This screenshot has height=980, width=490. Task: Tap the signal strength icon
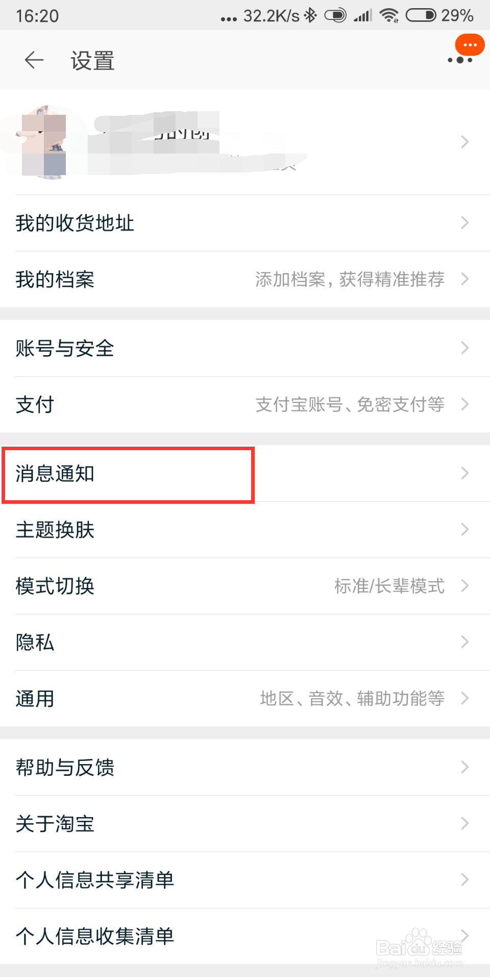362,16
